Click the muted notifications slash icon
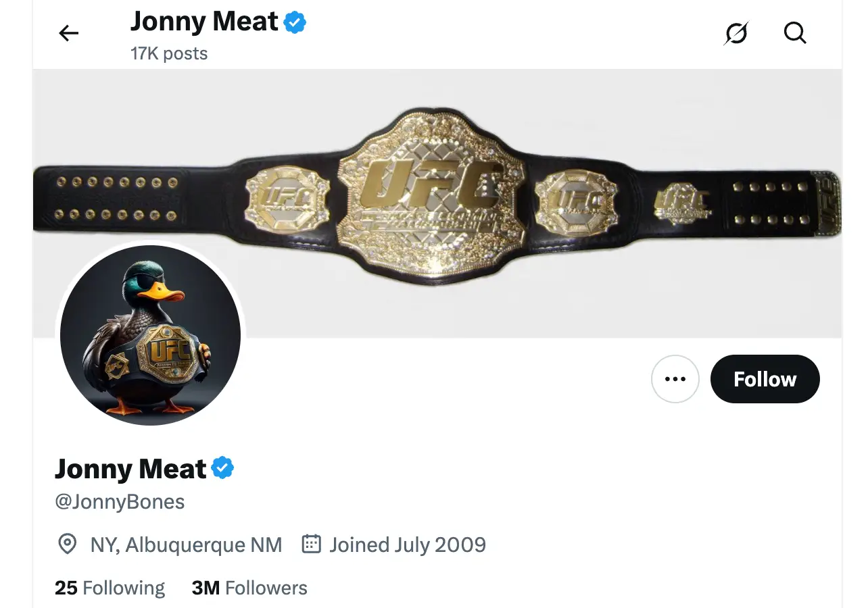The width and height of the screenshot is (868, 608). [x=736, y=32]
